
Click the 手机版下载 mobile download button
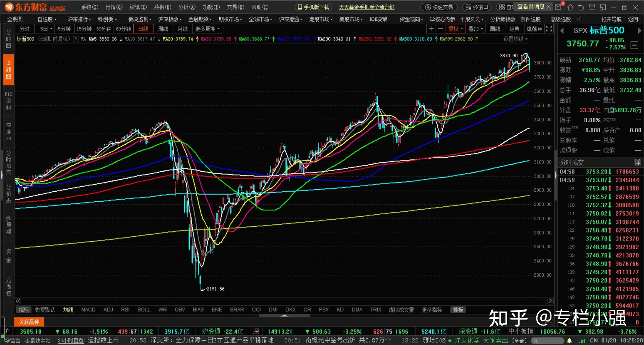314,7
